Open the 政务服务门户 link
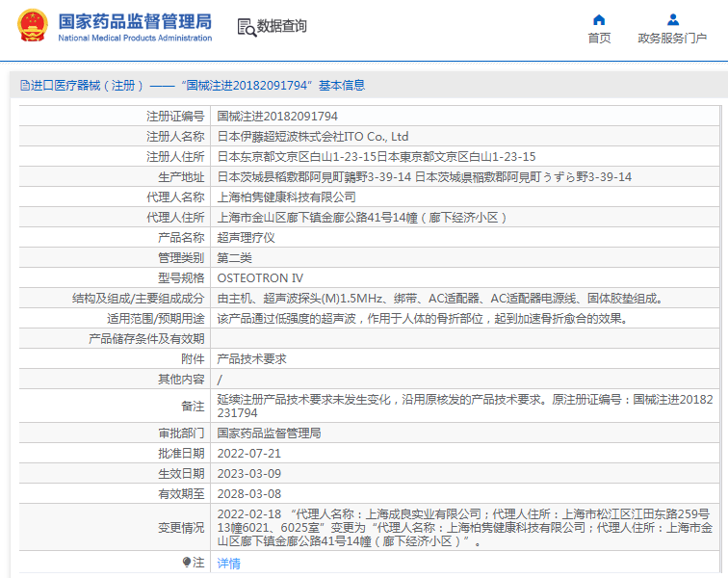The height and width of the screenshot is (578, 728). [672, 39]
